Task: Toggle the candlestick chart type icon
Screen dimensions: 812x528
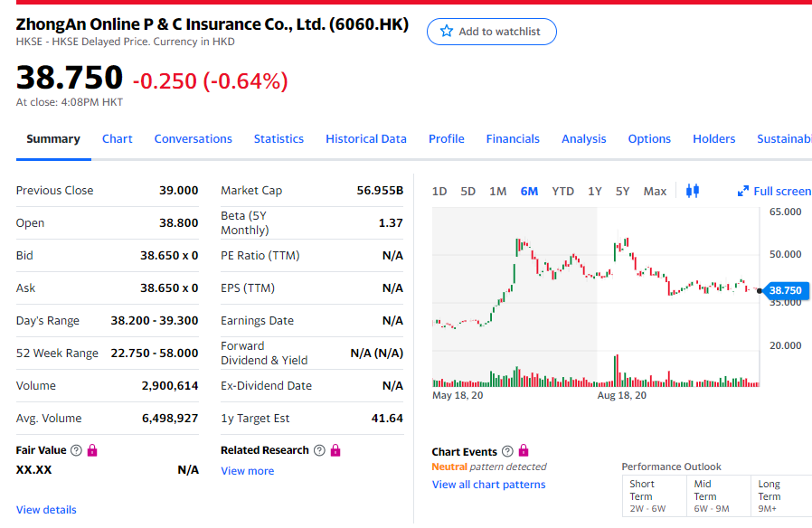Action: pyautogui.click(x=693, y=191)
